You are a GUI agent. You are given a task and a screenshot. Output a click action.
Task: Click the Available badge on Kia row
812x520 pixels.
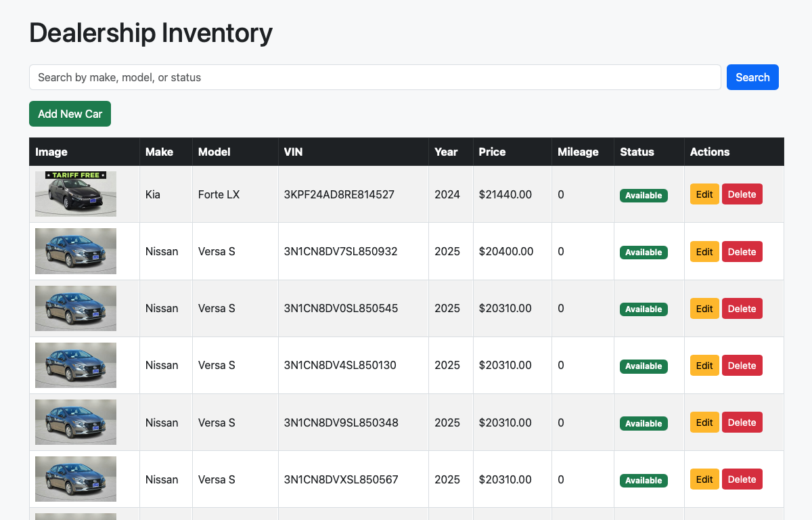tap(644, 196)
